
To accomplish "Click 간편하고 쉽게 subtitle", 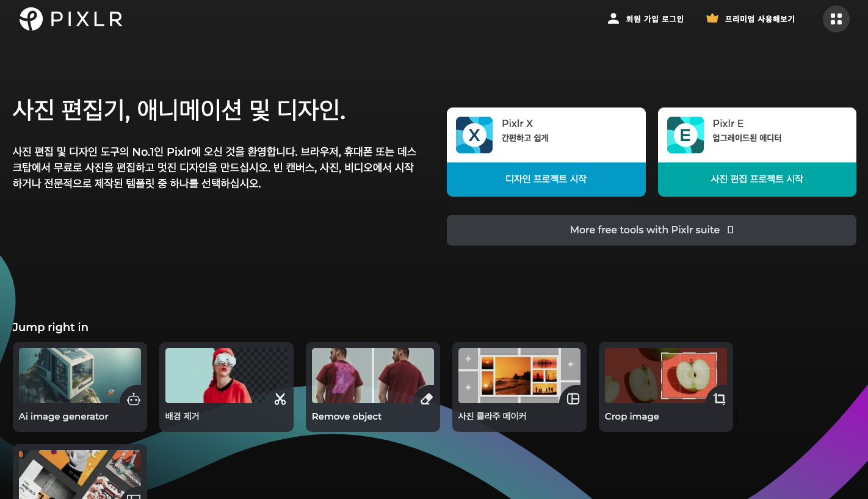I will (525, 138).
